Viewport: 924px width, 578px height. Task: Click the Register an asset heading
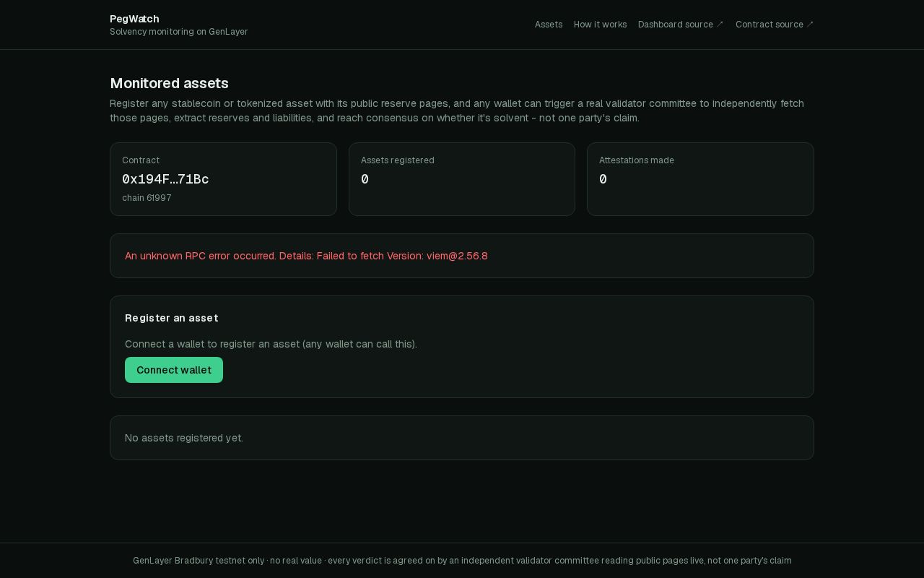tap(172, 318)
